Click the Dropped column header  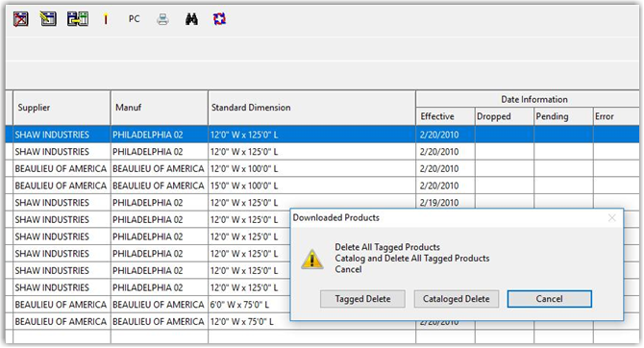505,116
